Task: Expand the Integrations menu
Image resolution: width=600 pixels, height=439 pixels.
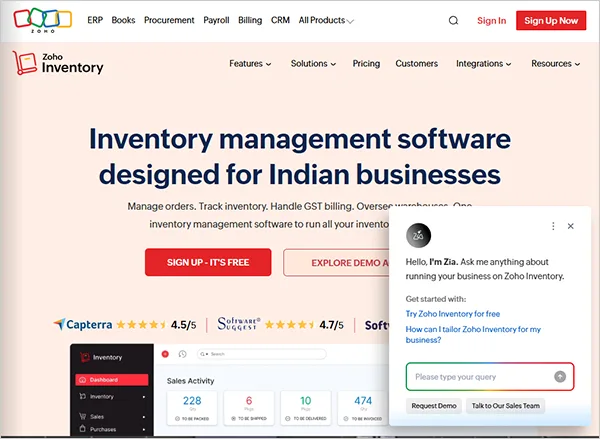Action: coord(483,64)
